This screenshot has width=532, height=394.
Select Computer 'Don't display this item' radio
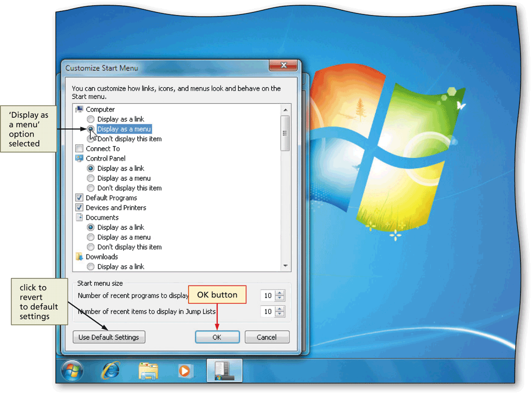pyautogui.click(x=90, y=139)
